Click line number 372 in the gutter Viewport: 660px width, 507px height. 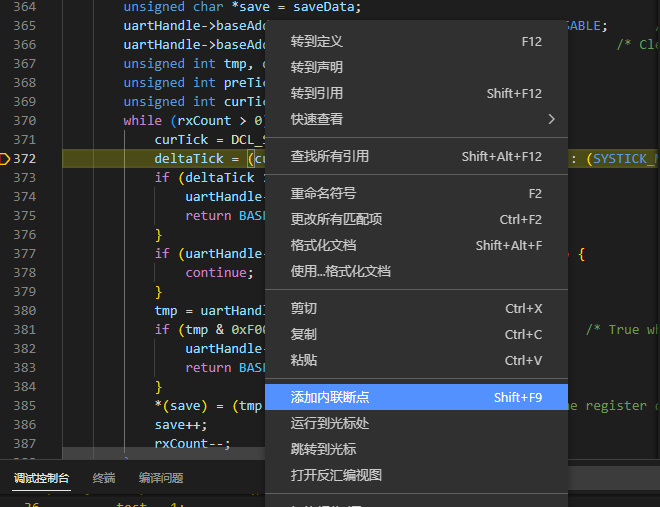[x=24, y=159]
